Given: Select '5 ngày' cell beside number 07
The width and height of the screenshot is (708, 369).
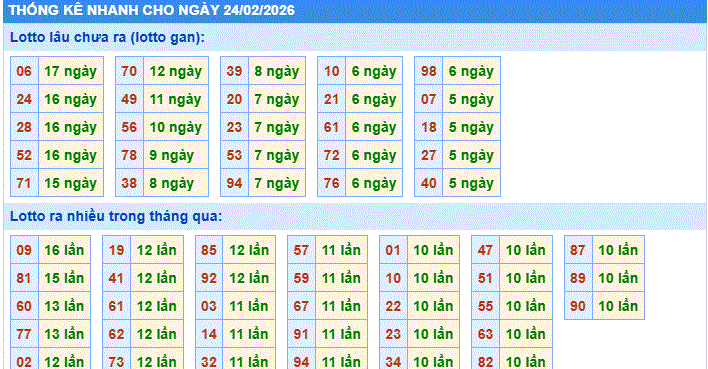Looking at the screenshot, I should pos(471,99).
